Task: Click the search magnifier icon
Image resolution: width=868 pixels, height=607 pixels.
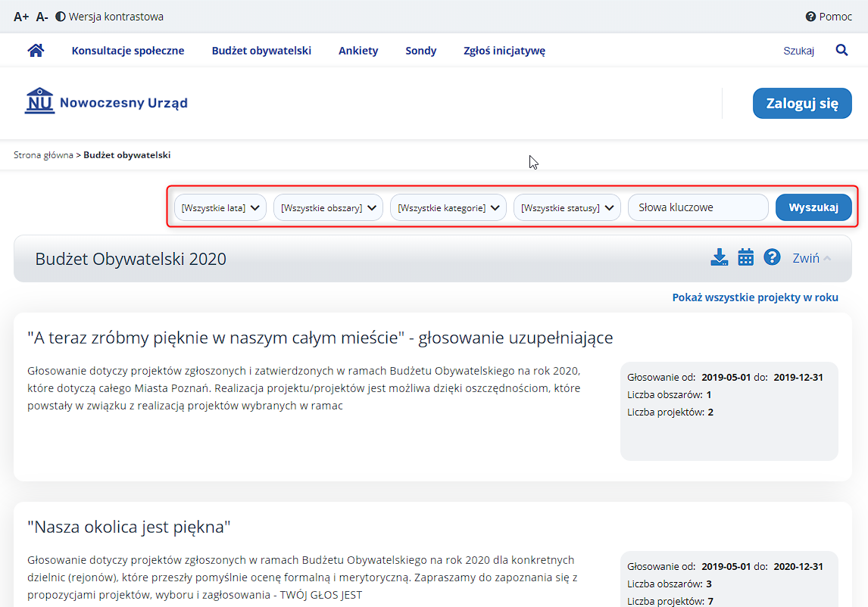Action: coord(841,51)
